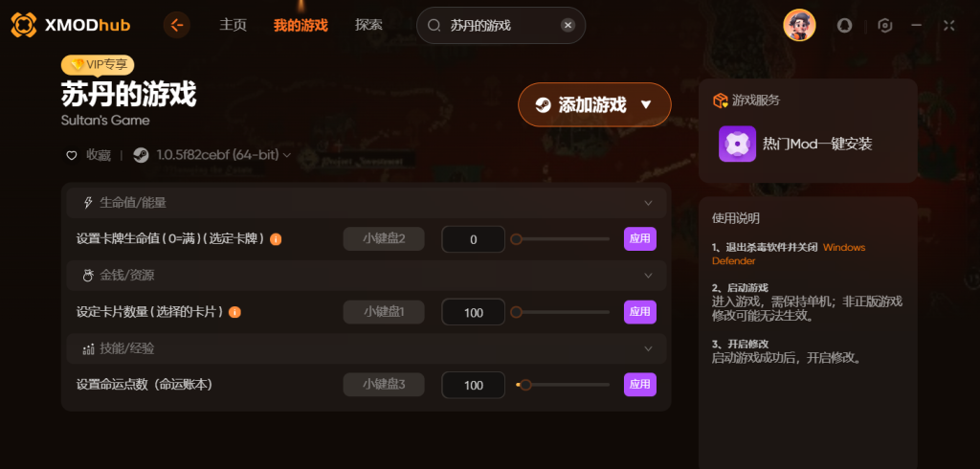Apply the 设置命运点数 value with 应用
The width and height of the screenshot is (980, 469).
point(640,385)
